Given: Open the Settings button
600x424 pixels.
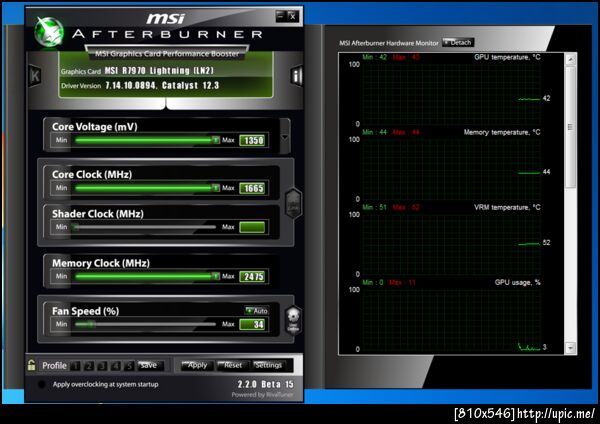Looking at the screenshot, I should [x=269, y=365].
